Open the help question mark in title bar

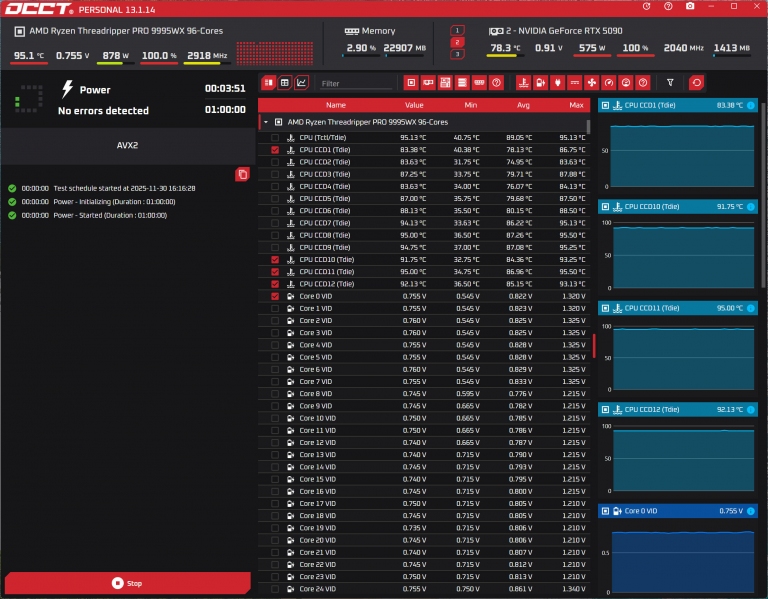646,7
